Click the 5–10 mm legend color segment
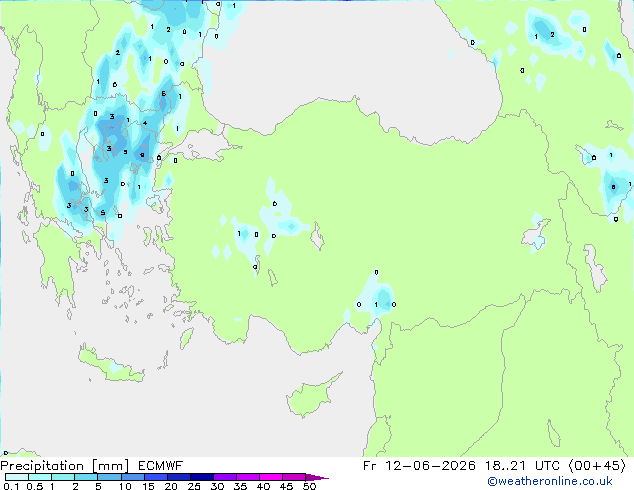634x490 pixels. (x=109, y=477)
